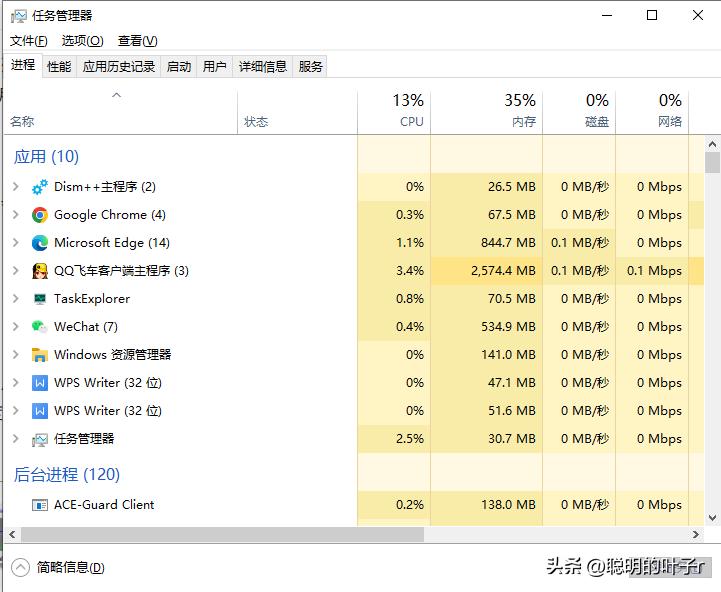This screenshot has height=592, width=721.
Task: Expand the Microsoft Edge process group
Action: tap(16, 243)
